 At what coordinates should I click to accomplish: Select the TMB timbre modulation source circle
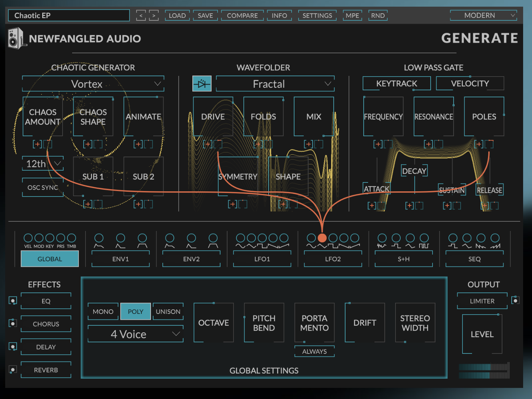[71, 238]
